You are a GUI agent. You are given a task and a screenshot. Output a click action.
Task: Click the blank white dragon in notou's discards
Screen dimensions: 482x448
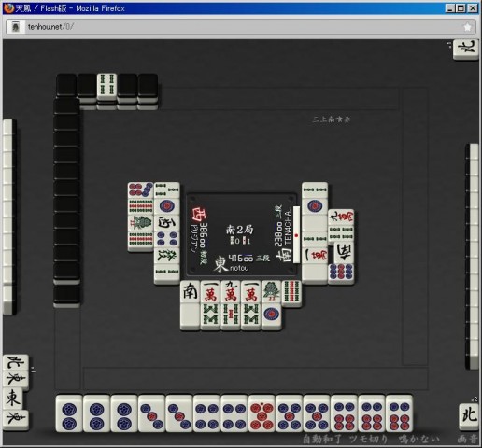pos(190,316)
